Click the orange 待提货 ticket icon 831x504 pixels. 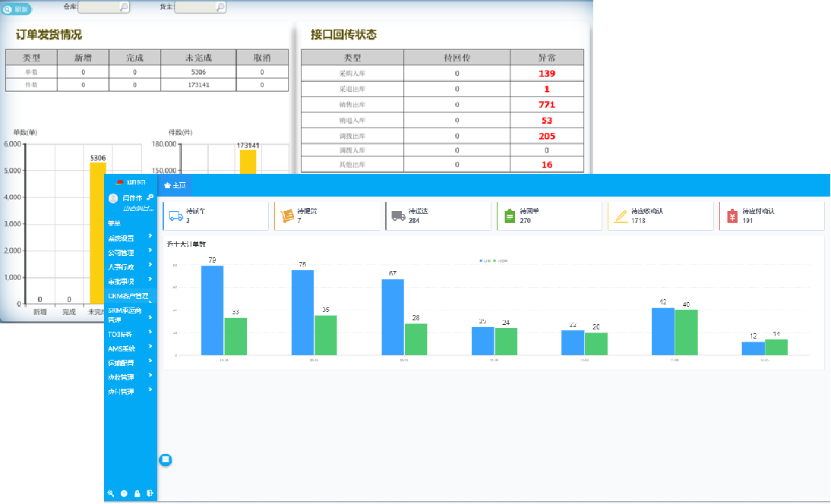tap(286, 216)
